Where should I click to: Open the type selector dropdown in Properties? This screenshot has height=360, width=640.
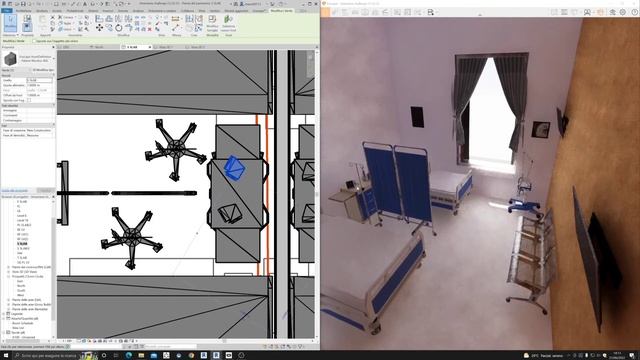click(53, 59)
